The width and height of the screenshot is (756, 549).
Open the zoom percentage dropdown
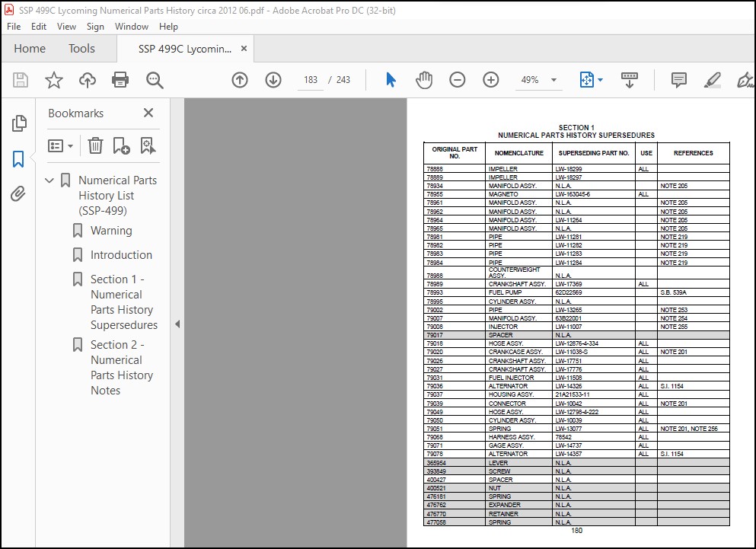(554, 80)
